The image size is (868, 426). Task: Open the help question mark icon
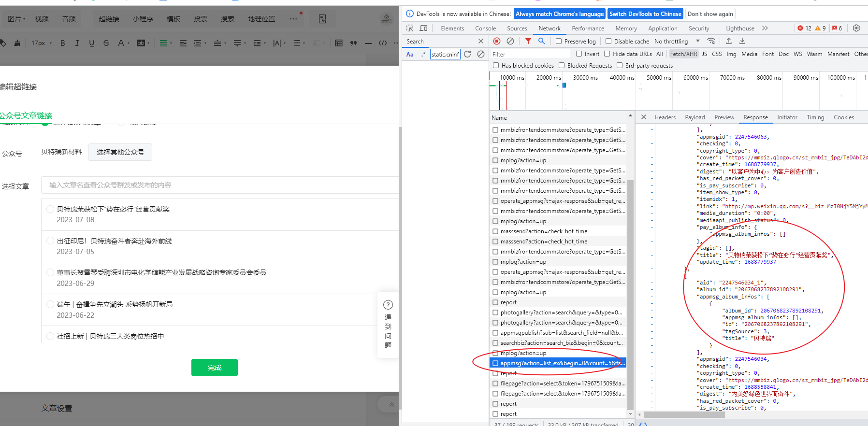coord(388,305)
